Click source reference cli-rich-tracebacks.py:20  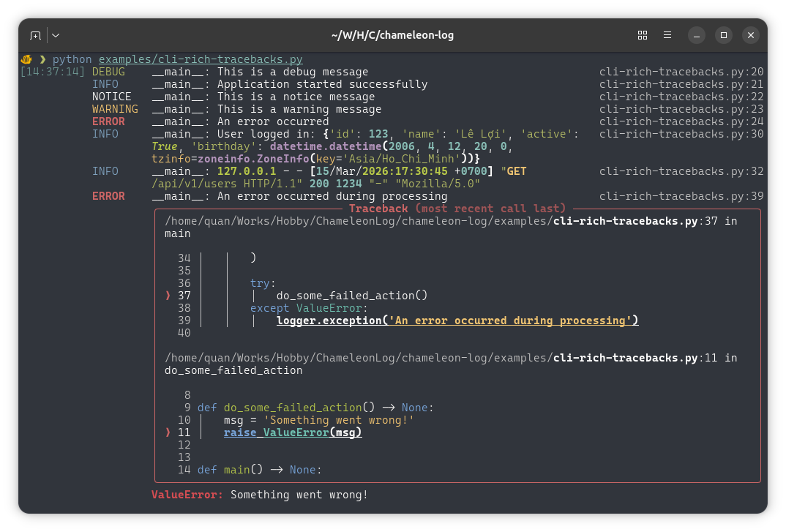click(681, 72)
